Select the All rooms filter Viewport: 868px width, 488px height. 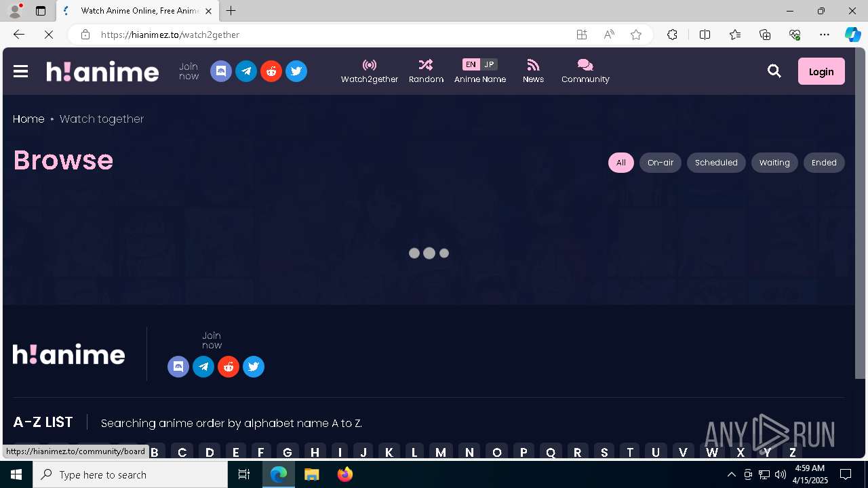620,163
